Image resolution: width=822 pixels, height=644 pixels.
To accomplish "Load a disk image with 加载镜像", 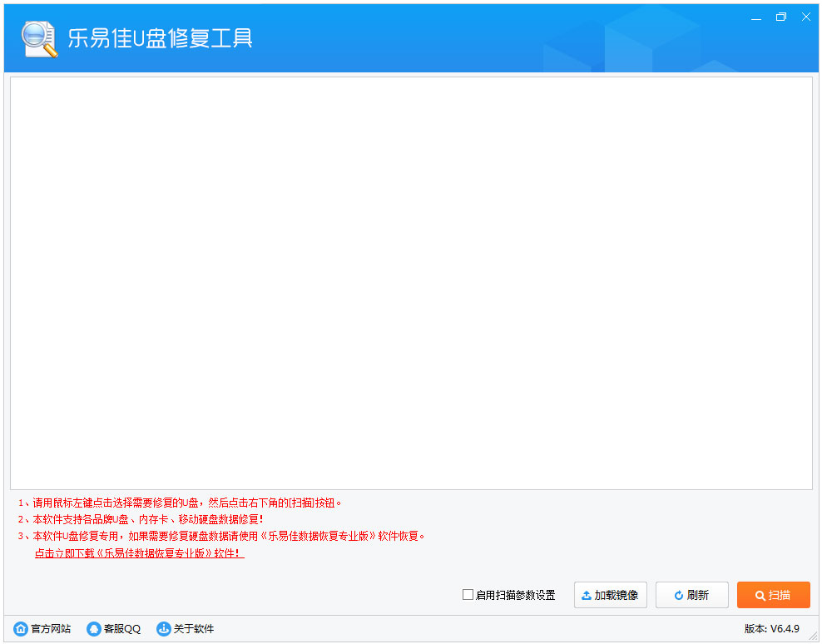I will coord(610,594).
